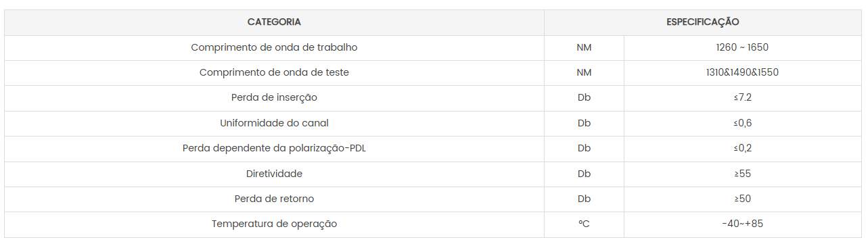Click the Diretividade row label
Image resolution: width=868 pixels, height=246 pixels.
274,174
